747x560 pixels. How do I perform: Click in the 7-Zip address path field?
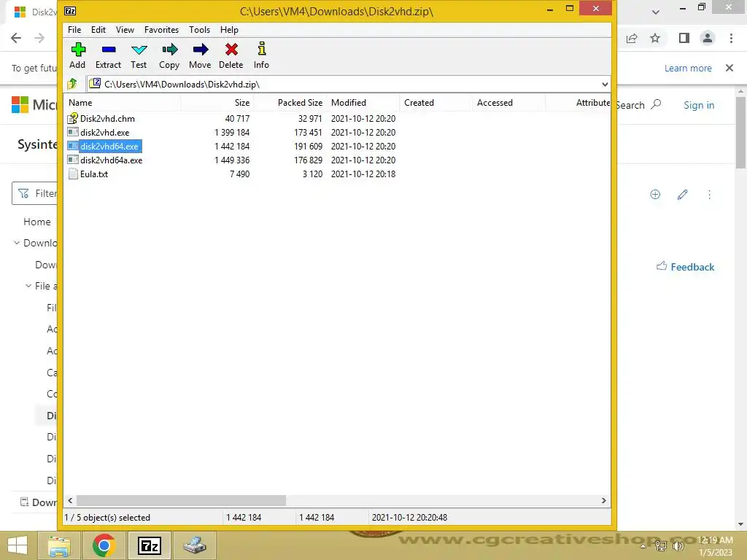click(x=348, y=85)
